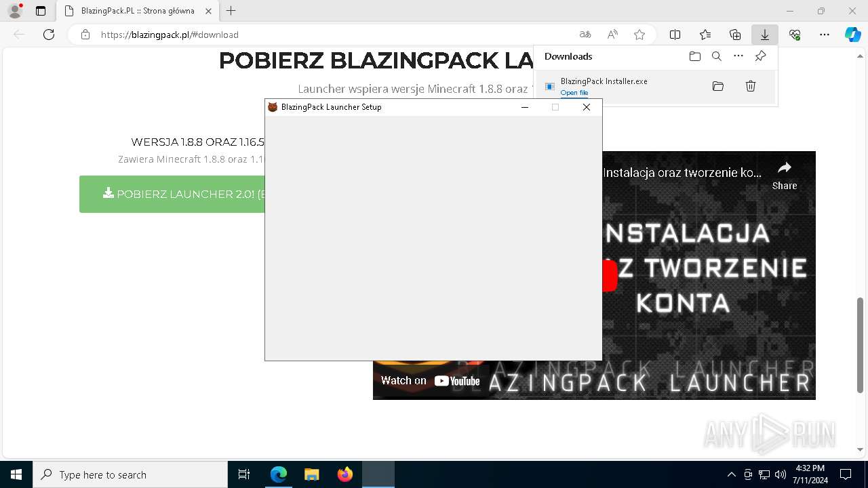This screenshot has height=488, width=868.
Task: Click the WERSJA 1.8.8 ORAZ 1.16.5 heading
Action: click(198, 142)
